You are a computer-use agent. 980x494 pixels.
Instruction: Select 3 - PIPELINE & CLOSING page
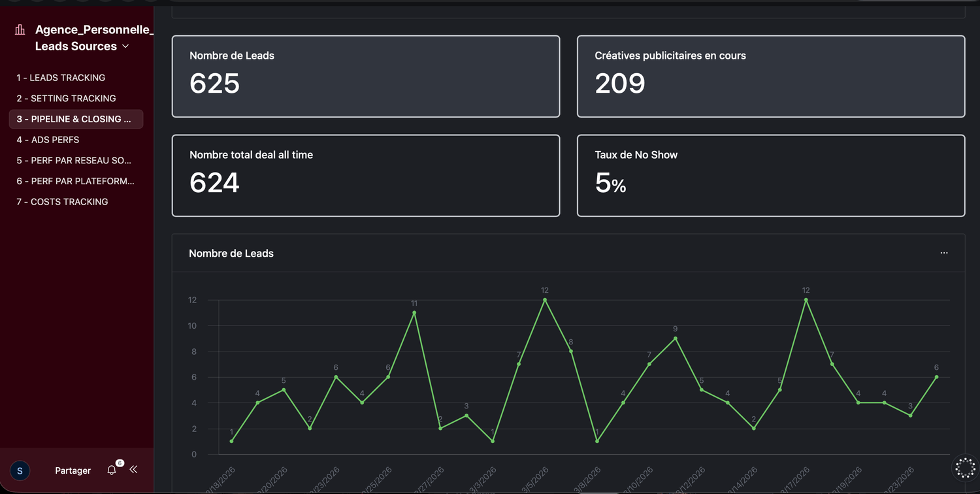(76, 119)
